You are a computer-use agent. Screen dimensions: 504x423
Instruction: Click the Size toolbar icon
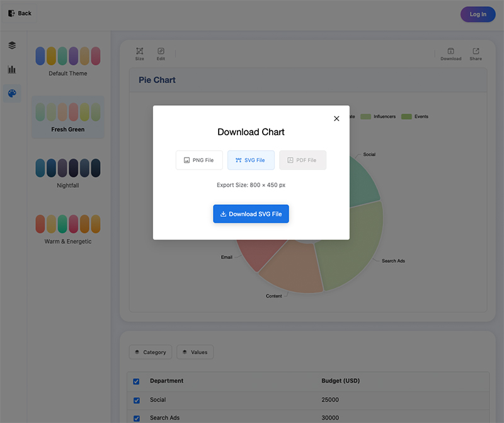click(x=139, y=54)
